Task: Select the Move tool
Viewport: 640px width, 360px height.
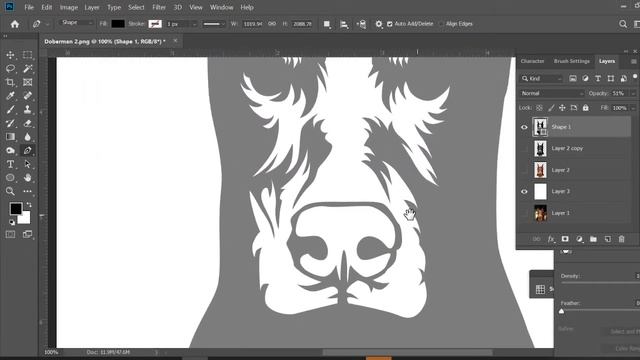Action: [x=10, y=55]
